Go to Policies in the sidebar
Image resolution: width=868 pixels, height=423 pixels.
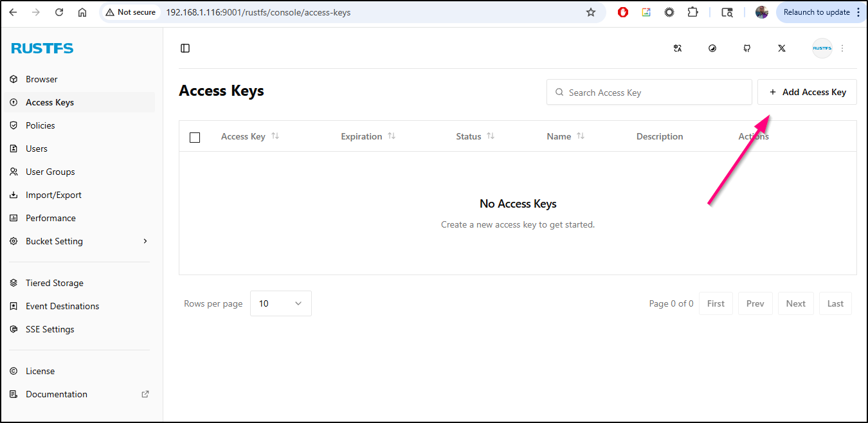pyautogui.click(x=40, y=125)
